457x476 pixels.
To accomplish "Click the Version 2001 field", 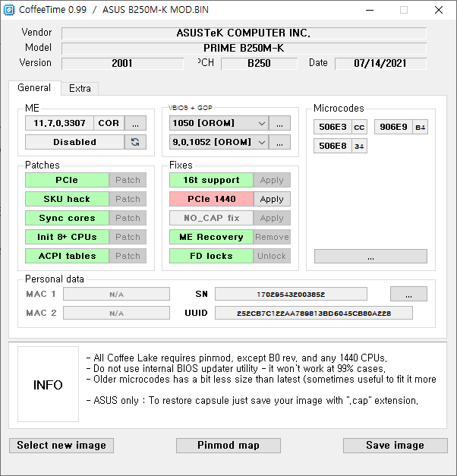I will click(122, 64).
